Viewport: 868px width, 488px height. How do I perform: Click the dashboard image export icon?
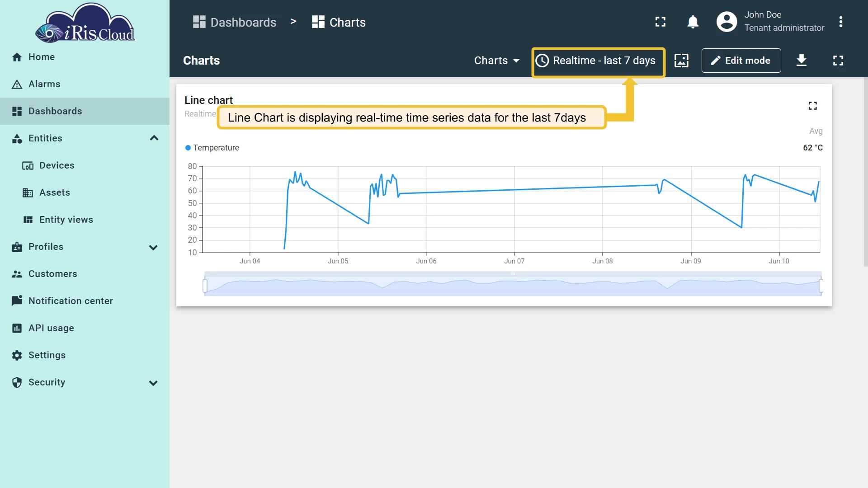pyautogui.click(x=681, y=61)
